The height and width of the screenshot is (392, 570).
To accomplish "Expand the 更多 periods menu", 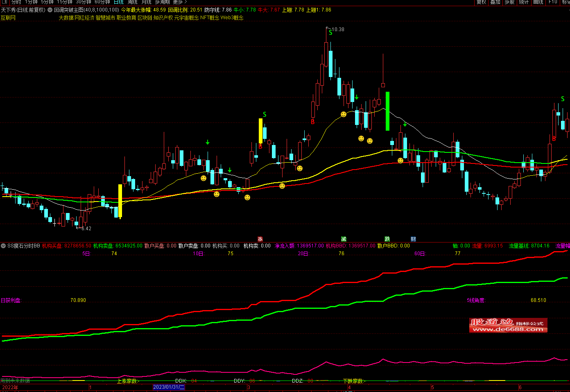I will (179, 2).
